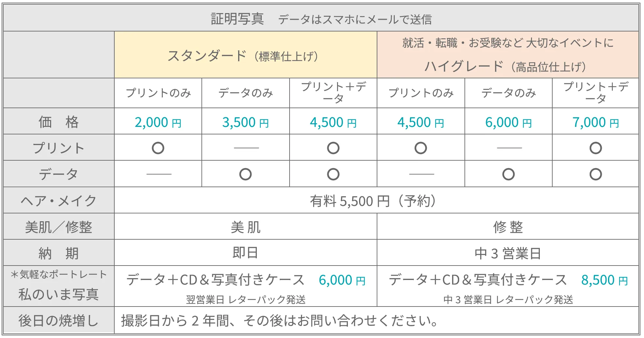Click the print-row dash under High-grade データのみ
644x338 pixels.
[509, 148]
